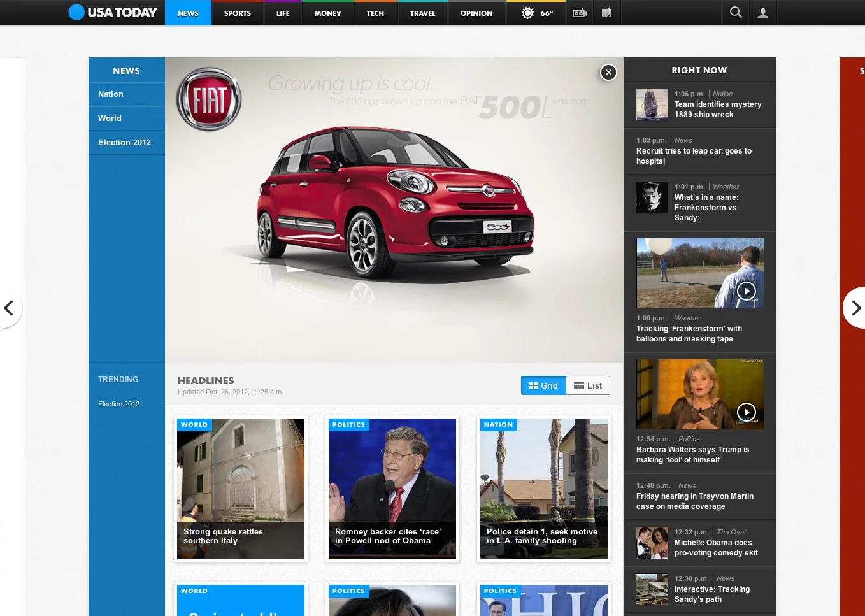Open trending Election 2012 link
Screen dimensions: 865x616
click(x=118, y=404)
